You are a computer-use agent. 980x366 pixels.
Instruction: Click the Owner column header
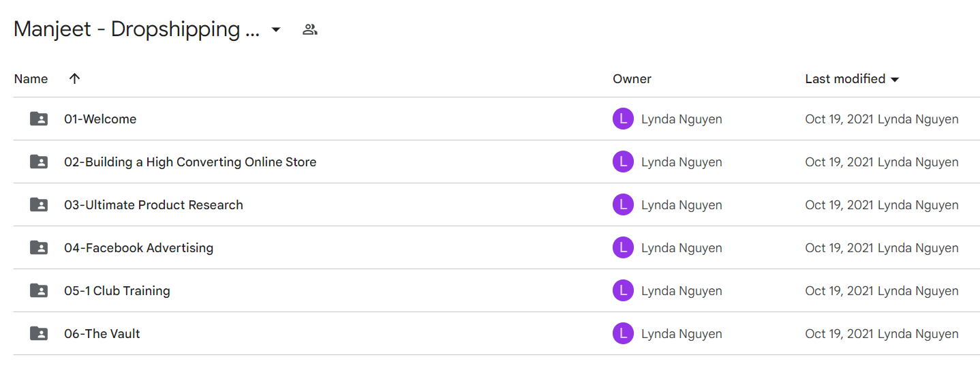click(x=632, y=79)
